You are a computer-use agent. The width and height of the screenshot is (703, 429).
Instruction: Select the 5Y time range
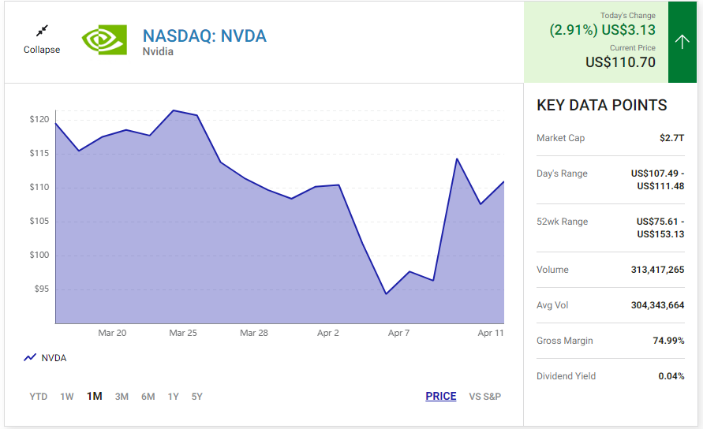tap(197, 397)
